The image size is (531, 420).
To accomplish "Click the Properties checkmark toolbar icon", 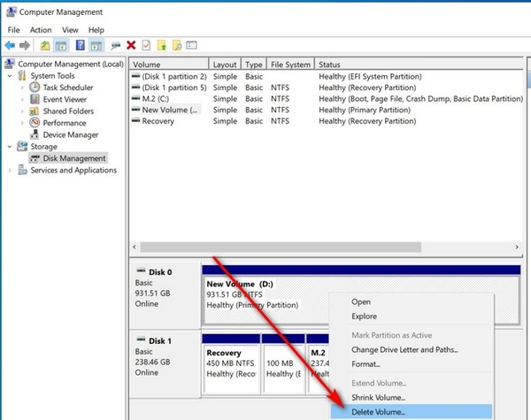I will pyautogui.click(x=146, y=45).
